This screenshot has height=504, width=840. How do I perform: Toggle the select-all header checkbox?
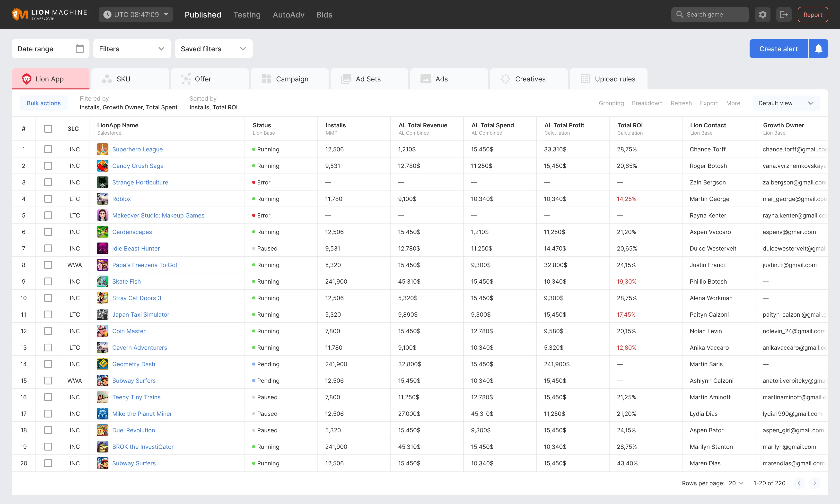[48, 129]
